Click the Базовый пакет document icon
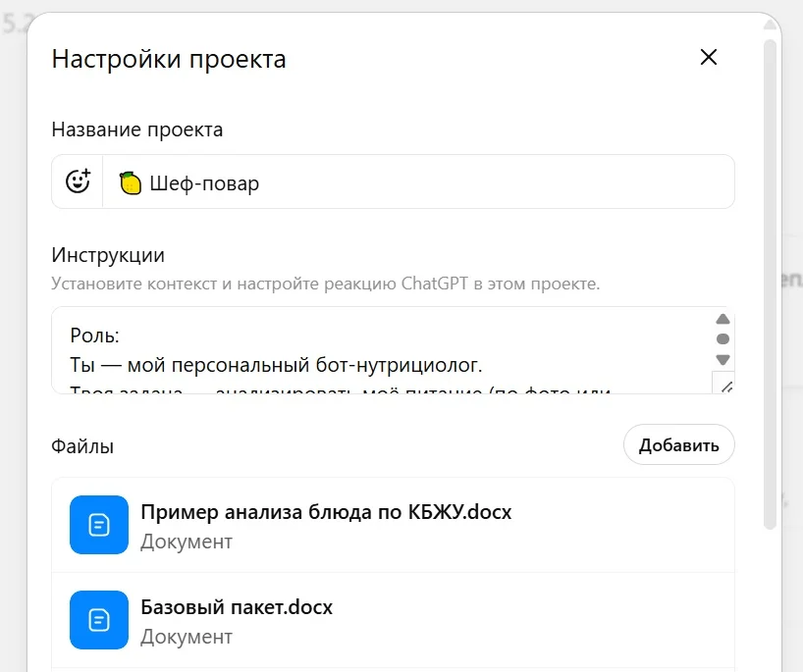Screen dimensions: 803x672 [99, 620]
